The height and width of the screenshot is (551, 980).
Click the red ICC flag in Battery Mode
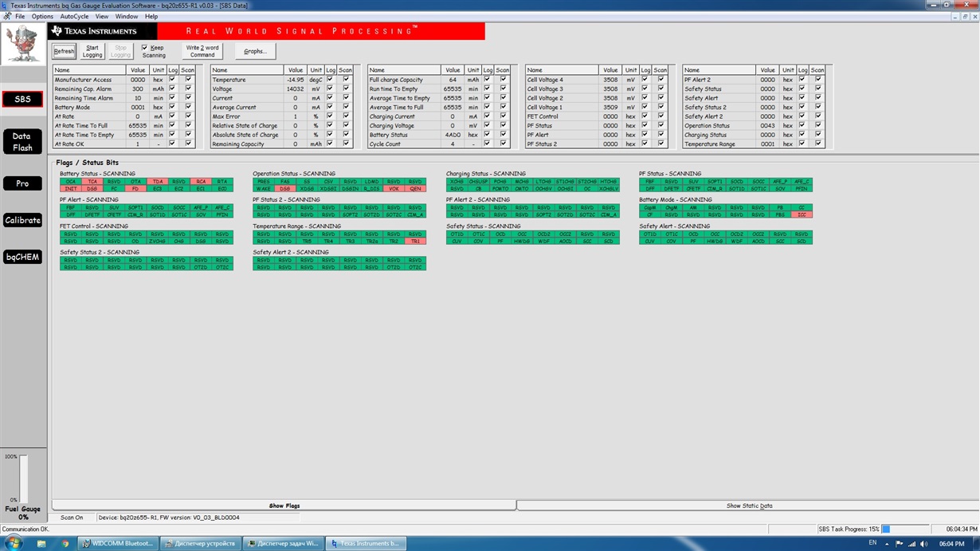pyautogui.click(x=802, y=214)
